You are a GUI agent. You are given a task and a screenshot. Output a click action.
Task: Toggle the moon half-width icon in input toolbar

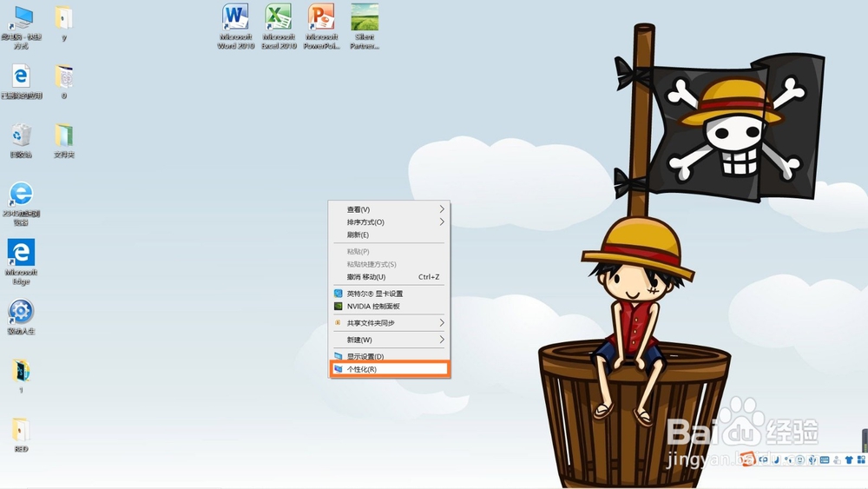click(777, 459)
